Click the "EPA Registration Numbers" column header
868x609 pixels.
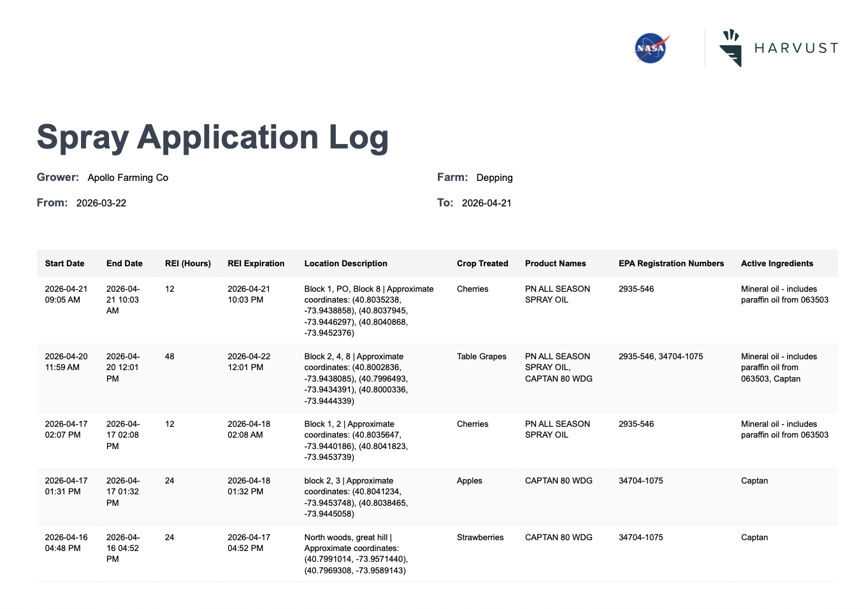coord(671,263)
